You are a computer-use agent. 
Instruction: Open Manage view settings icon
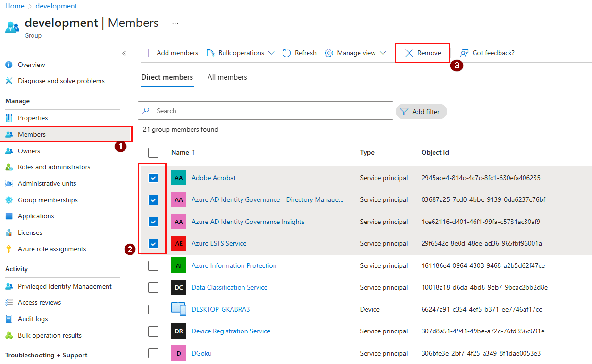329,53
